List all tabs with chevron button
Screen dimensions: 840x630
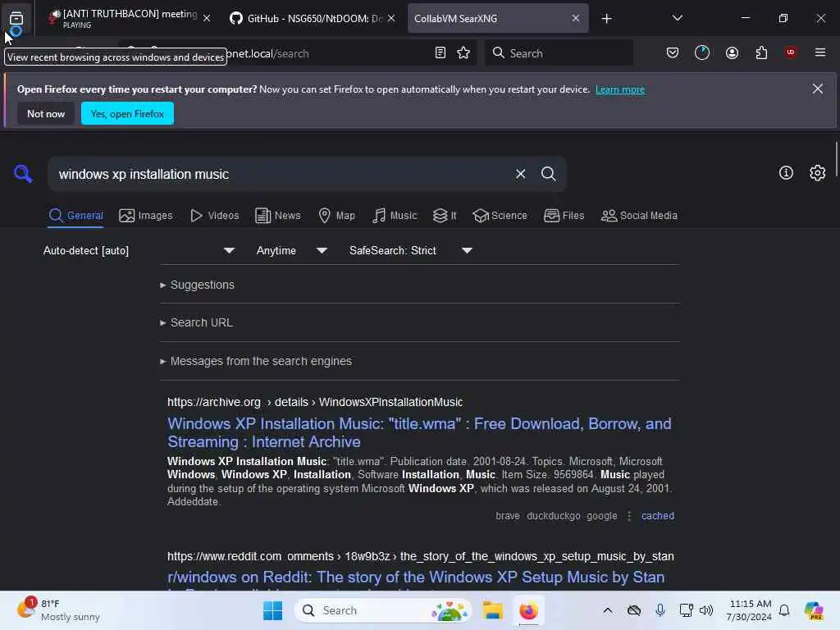pyautogui.click(x=677, y=18)
